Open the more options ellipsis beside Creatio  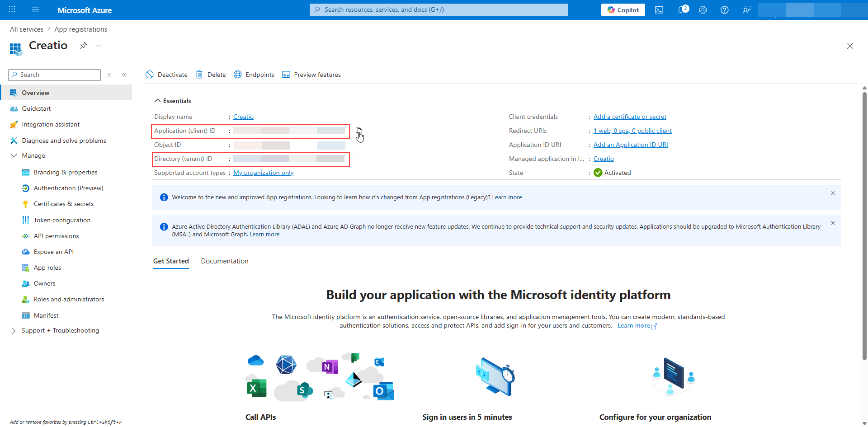tap(100, 46)
